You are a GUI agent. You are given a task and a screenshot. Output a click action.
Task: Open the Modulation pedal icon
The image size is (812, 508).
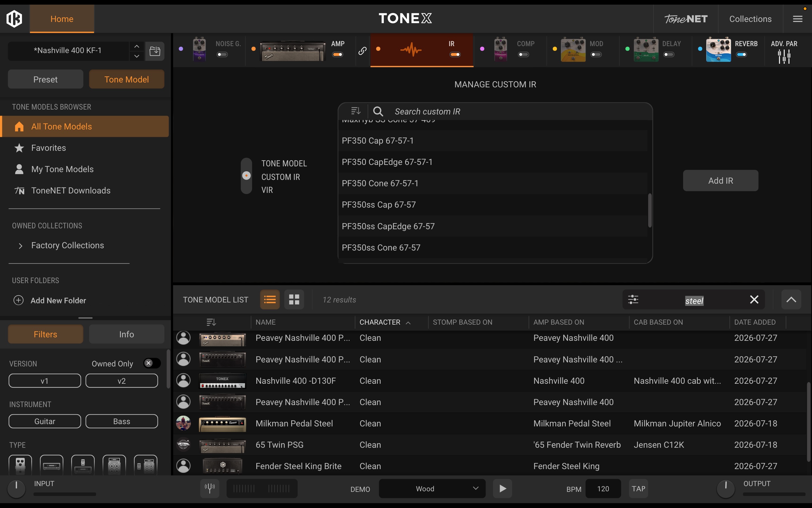573,49
